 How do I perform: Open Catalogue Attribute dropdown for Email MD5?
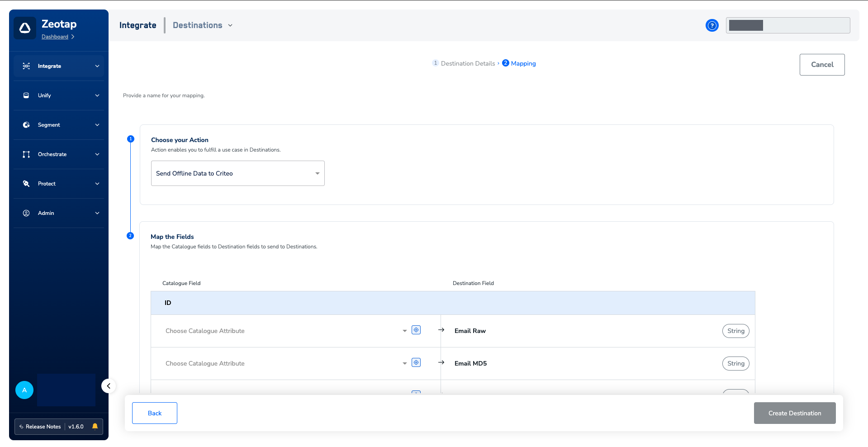click(x=286, y=363)
